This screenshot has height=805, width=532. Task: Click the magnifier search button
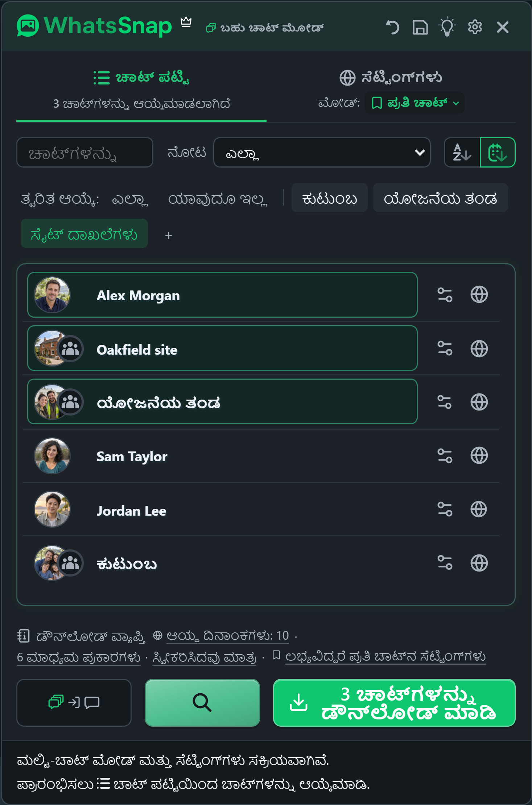(x=202, y=703)
